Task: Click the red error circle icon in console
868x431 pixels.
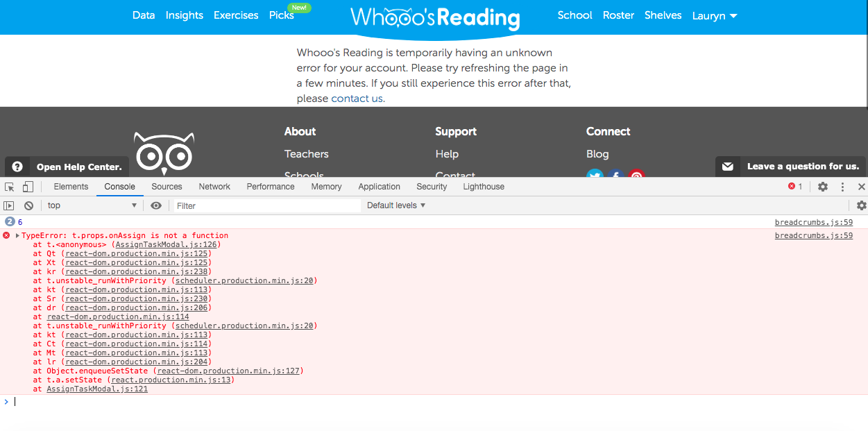Action: [7, 236]
